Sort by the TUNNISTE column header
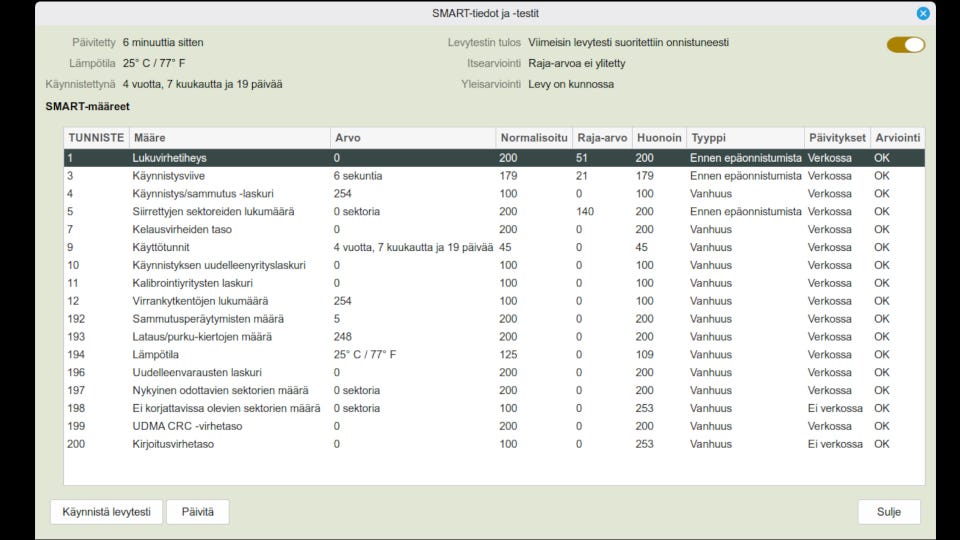The height and width of the screenshot is (540, 960). pyautogui.click(x=96, y=138)
